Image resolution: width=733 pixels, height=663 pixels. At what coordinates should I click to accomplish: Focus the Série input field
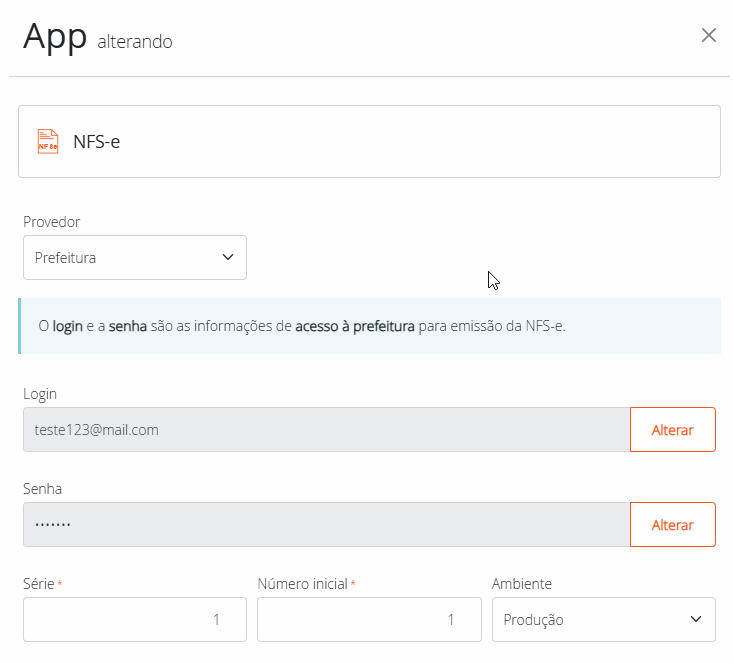tap(135, 620)
